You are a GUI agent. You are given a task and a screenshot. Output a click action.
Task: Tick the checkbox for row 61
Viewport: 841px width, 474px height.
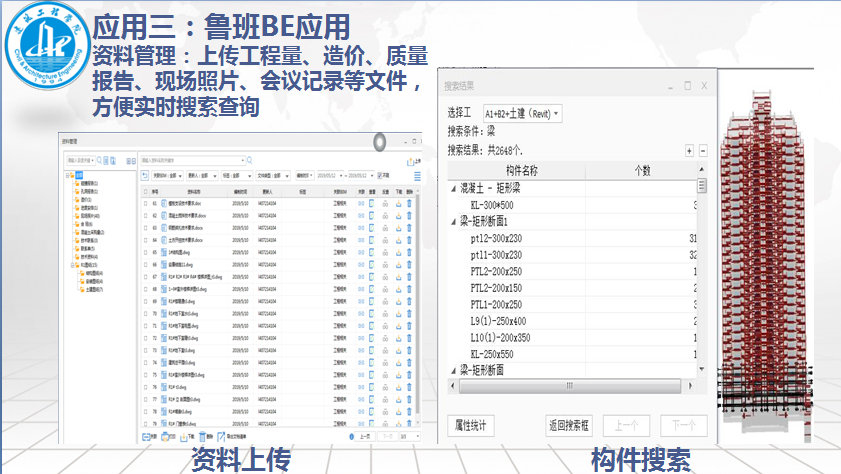pyautogui.click(x=145, y=203)
